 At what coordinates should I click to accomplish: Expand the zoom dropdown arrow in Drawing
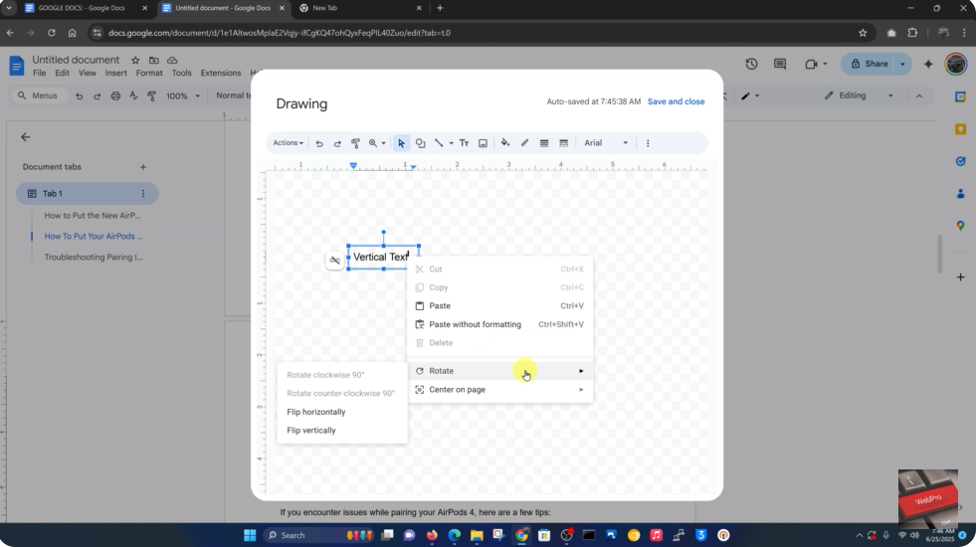pos(384,143)
